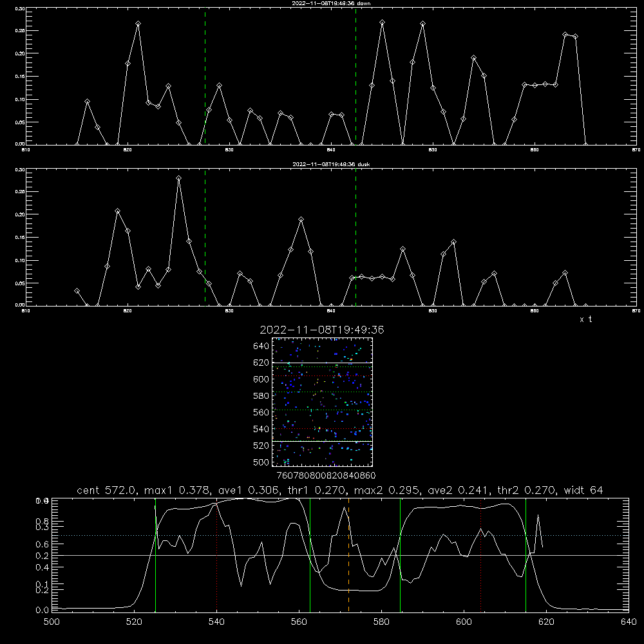Image resolution: width=644 pixels, height=644 pixels.
Task: Click the green vertical line near 615 in the bottom plot
Action: click(526, 555)
